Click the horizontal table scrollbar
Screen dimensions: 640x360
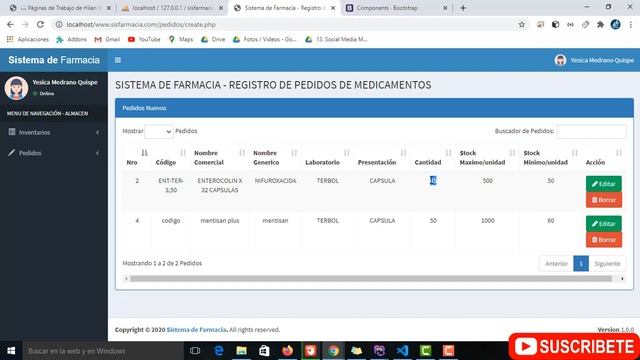click(x=371, y=279)
